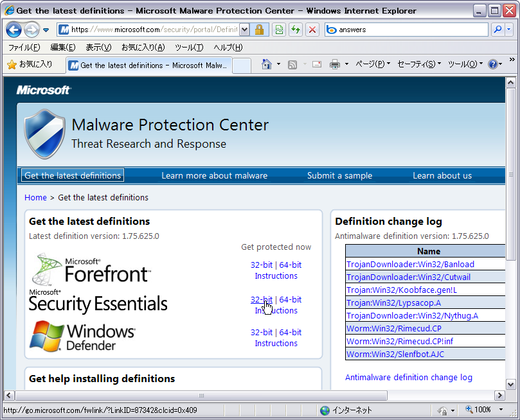Click Windows Defender Instructions link
The width and height of the screenshot is (520, 420).
(x=276, y=344)
